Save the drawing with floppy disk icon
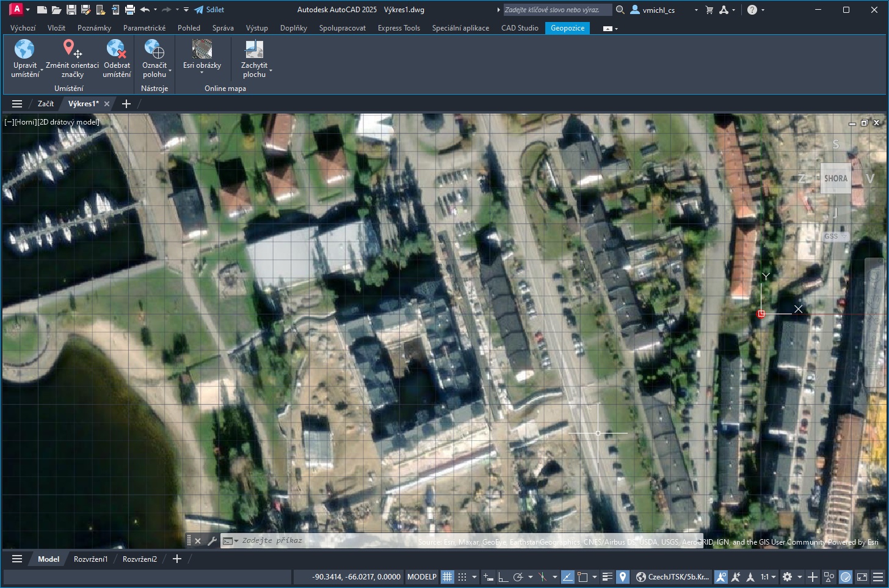The height and width of the screenshot is (588, 889). click(71, 10)
